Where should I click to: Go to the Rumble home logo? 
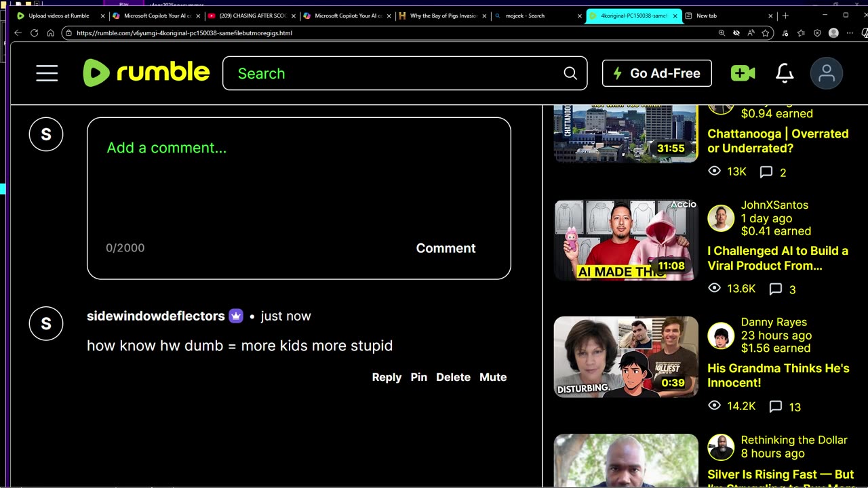pos(146,73)
